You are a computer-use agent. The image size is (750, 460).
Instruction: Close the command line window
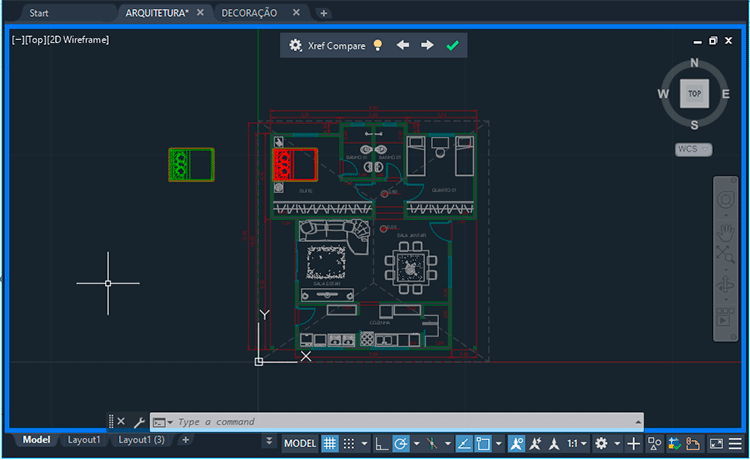click(x=121, y=422)
